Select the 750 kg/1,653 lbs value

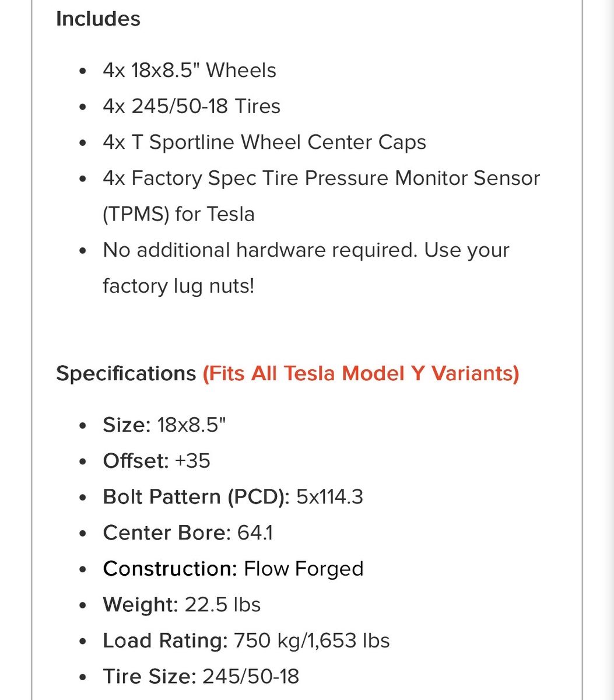[x=311, y=640]
